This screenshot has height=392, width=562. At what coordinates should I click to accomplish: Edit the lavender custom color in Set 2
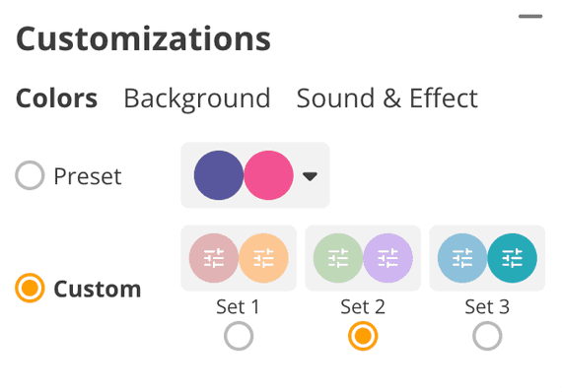coord(387,258)
